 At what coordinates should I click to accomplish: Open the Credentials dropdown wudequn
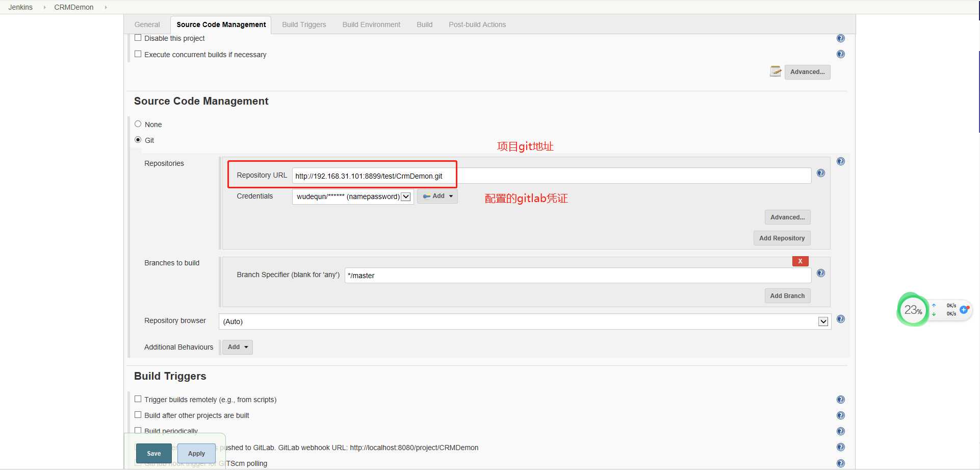pyautogui.click(x=353, y=196)
